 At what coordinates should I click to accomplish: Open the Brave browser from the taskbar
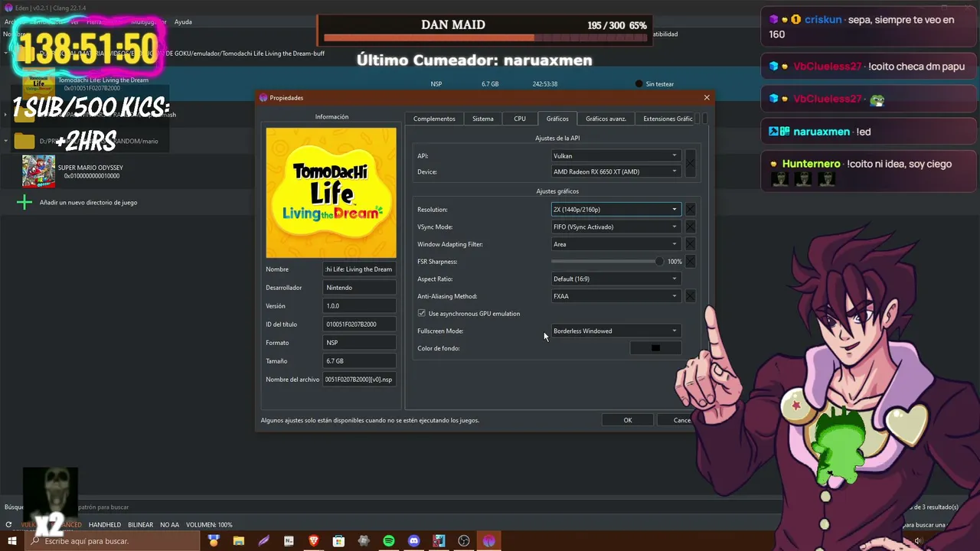pos(313,541)
